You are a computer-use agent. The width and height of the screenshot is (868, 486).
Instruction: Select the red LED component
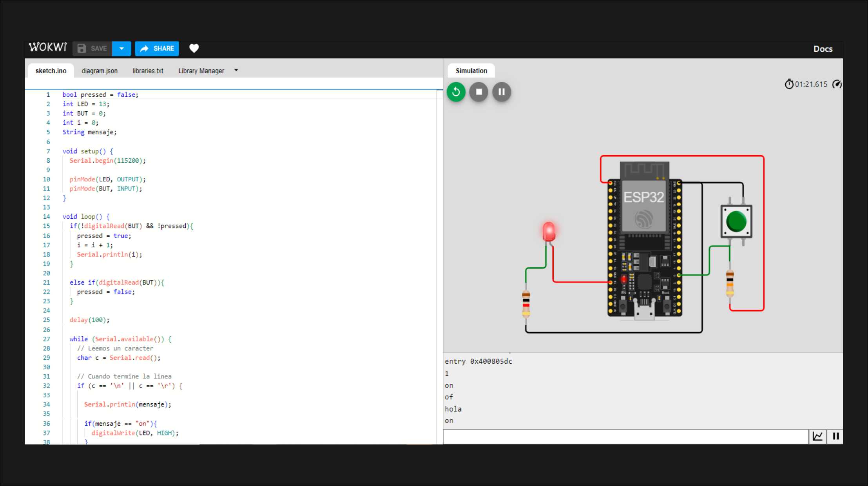(549, 232)
